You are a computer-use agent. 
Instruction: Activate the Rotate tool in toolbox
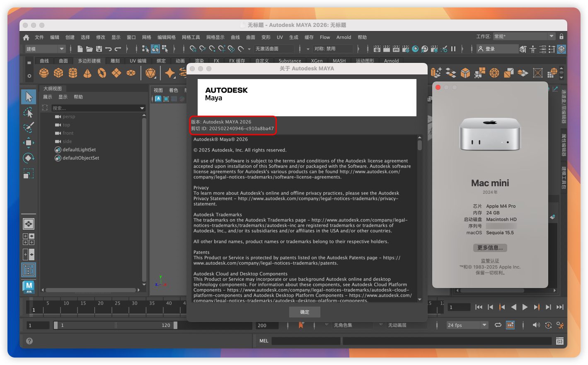click(x=29, y=158)
